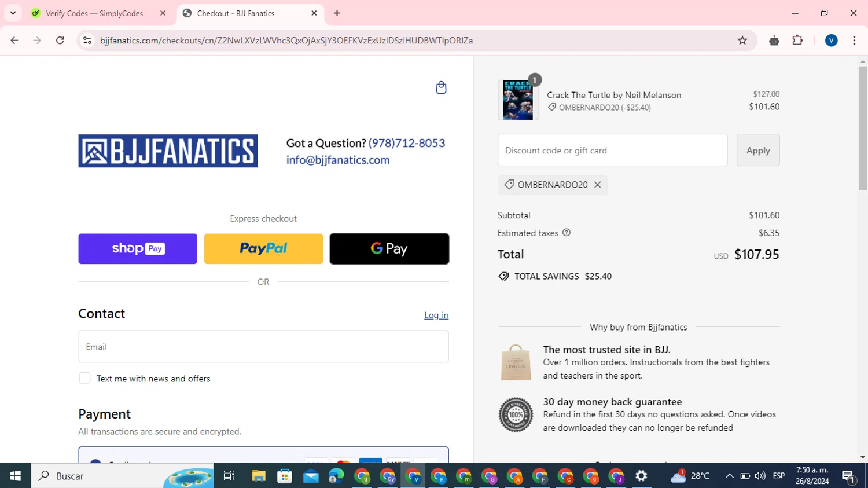Show hidden system tray icons

click(x=730, y=476)
